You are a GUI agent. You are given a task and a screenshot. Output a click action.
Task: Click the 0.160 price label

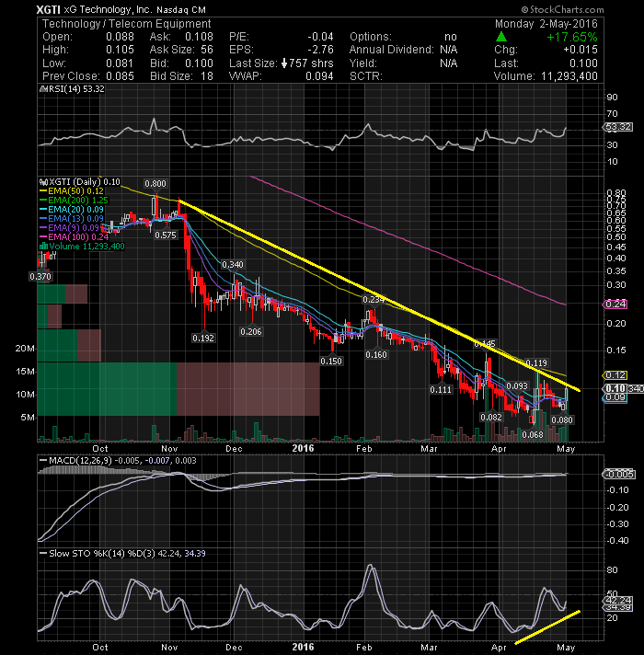click(x=376, y=355)
